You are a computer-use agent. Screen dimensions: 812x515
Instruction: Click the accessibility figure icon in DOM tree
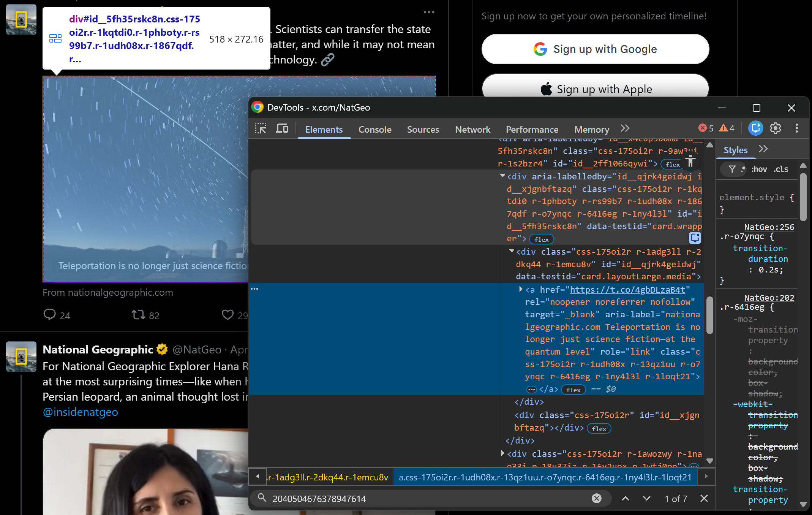[x=691, y=161]
